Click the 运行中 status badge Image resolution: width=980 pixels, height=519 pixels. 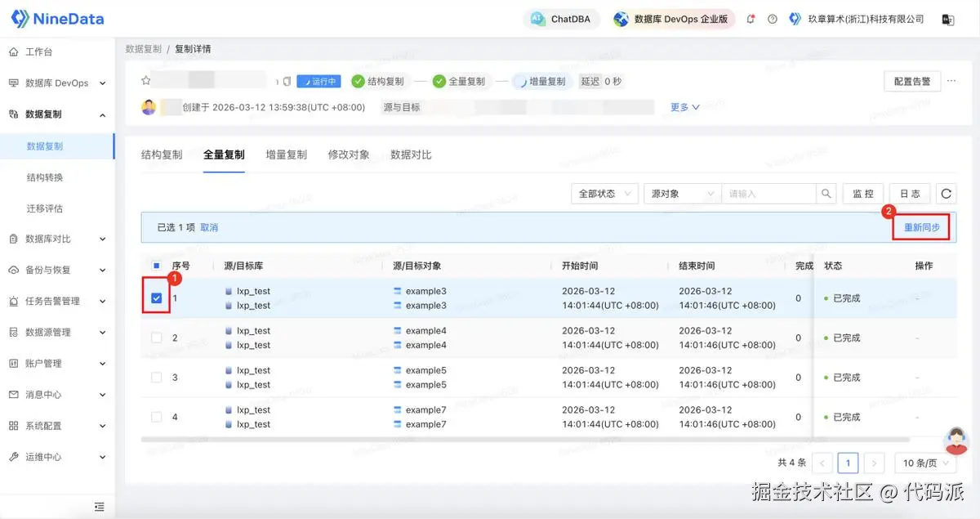318,81
